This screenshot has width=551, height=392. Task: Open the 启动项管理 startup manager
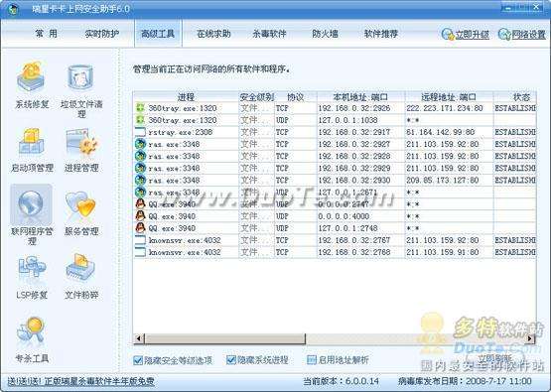coord(31,141)
